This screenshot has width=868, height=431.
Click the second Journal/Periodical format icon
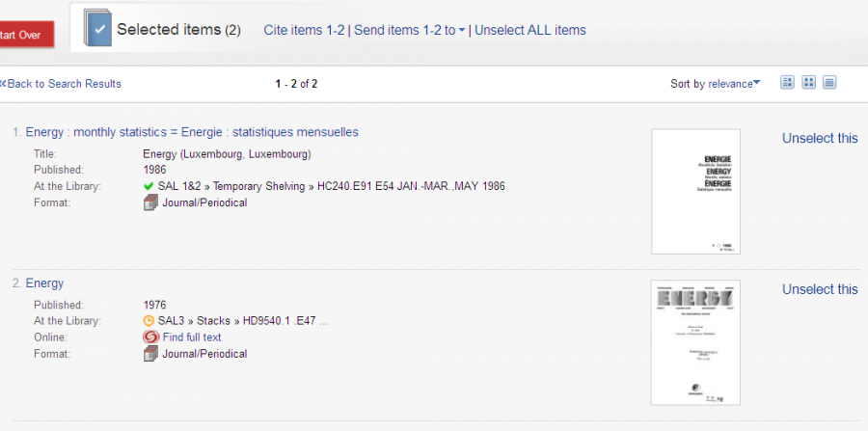[150, 354]
